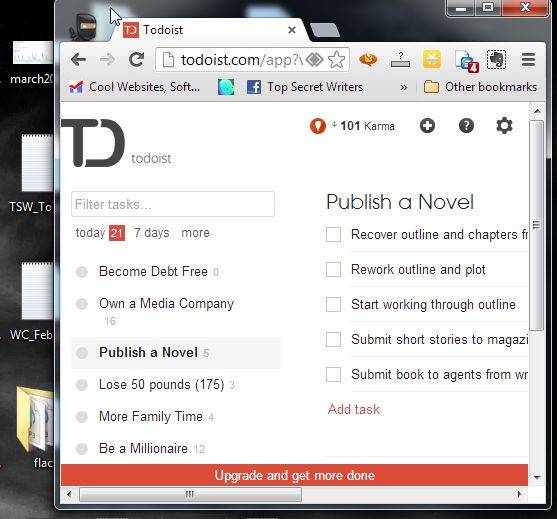Click the horizontal scrollbar left arrow

point(69,494)
